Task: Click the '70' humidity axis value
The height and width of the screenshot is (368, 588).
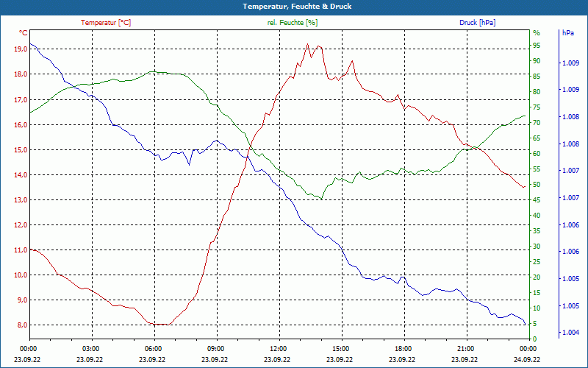Action: 537,123
